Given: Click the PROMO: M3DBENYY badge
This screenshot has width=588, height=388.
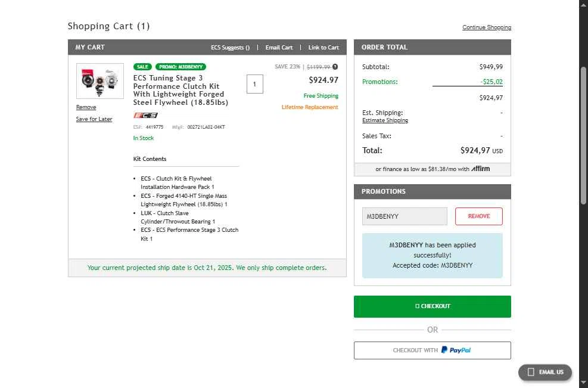Looking at the screenshot, I should pyautogui.click(x=181, y=67).
